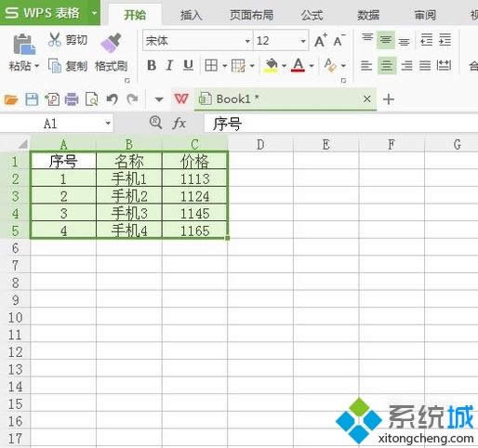
Task: Click the 复制 copy button
Action: click(68, 66)
